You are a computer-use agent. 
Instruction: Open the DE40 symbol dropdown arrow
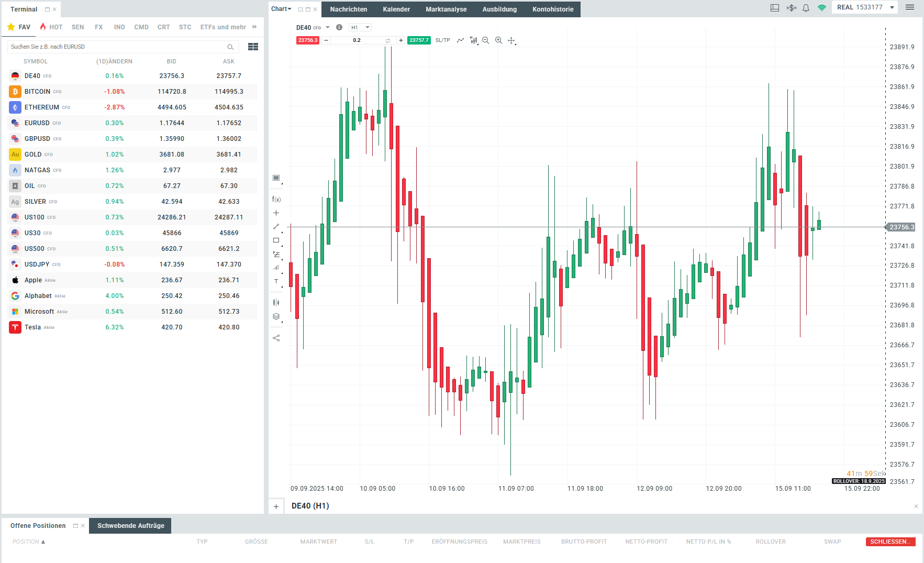(328, 27)
